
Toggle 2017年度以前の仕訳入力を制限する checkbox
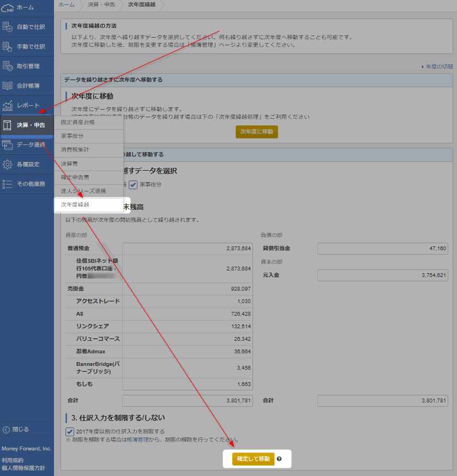pos(69,431)
